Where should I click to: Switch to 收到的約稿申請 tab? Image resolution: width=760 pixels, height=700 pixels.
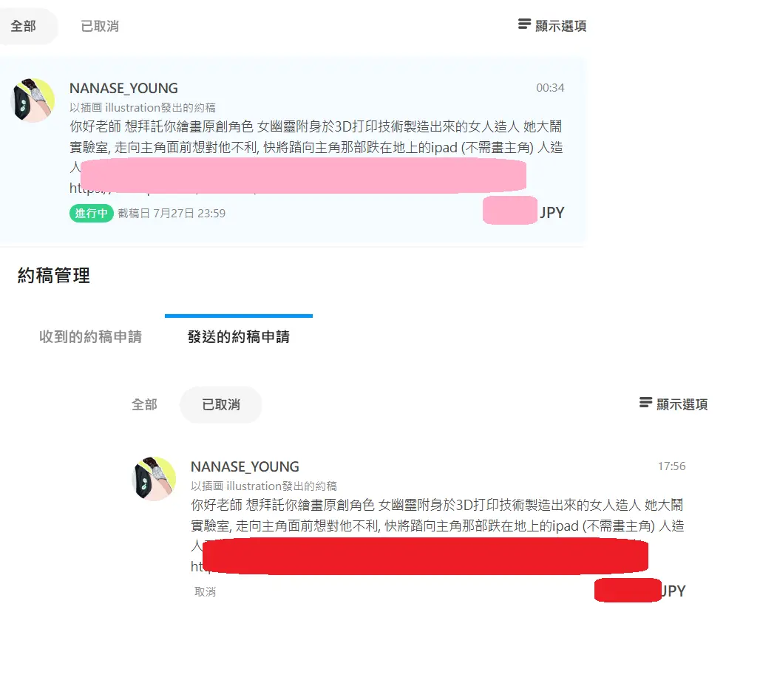click(91, 336)
